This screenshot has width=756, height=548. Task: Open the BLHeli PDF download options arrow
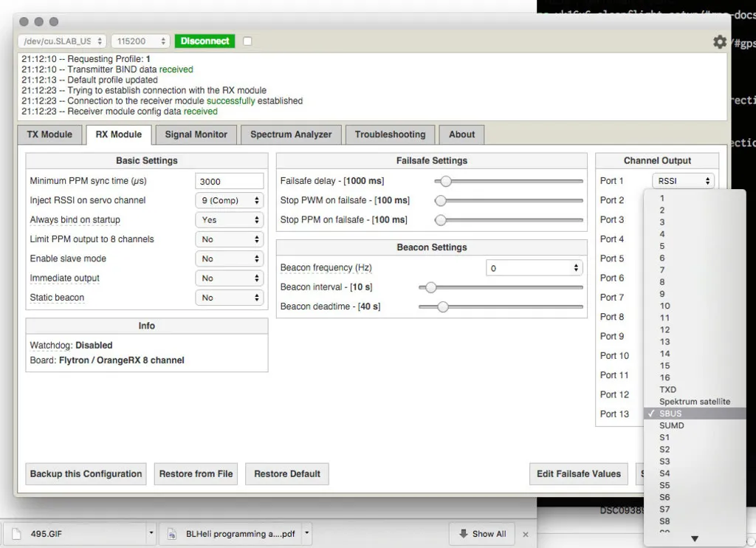[x=307, y=532]
